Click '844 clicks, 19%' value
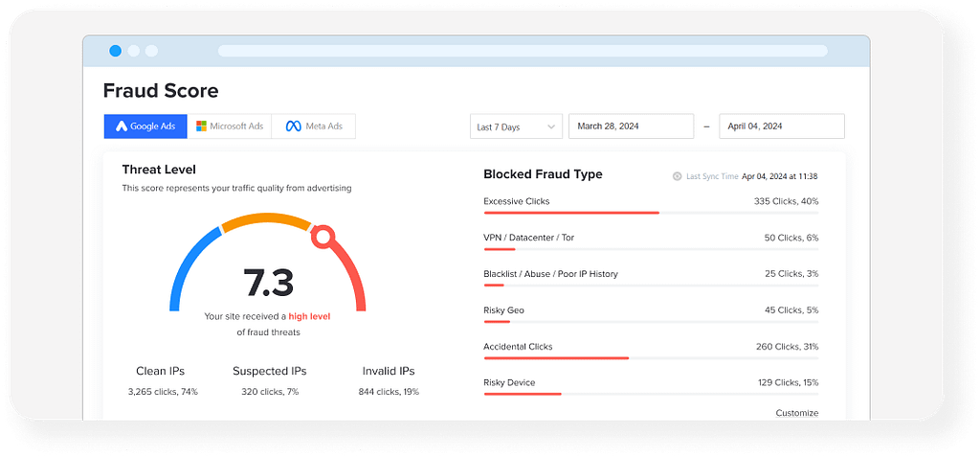This screenshot has width=980, height=457. point(389,392)
